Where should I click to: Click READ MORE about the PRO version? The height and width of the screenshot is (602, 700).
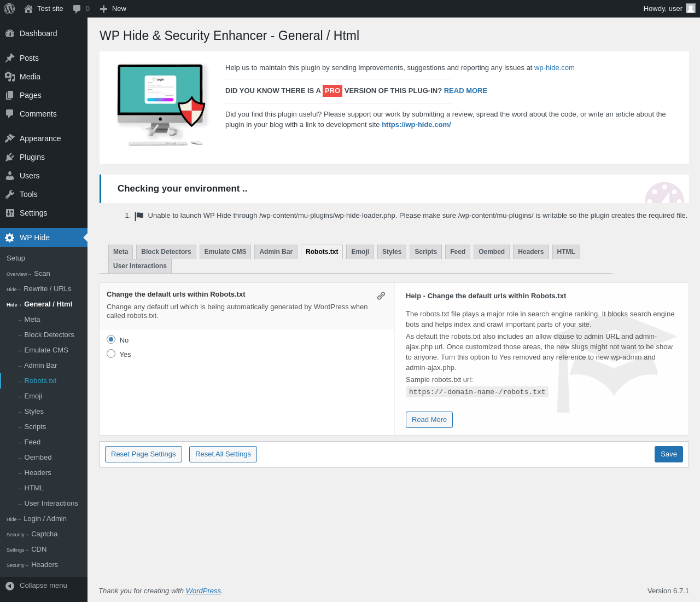465,91
